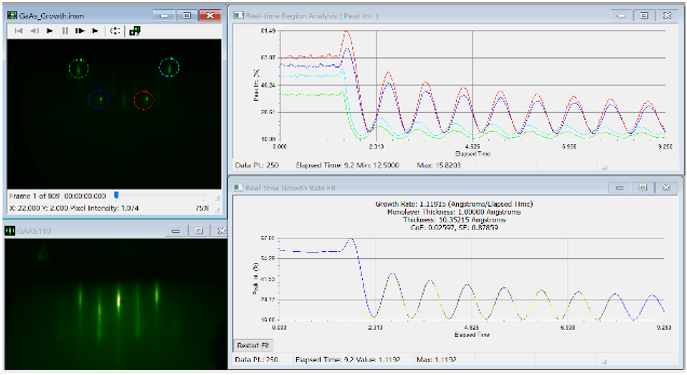
Task: Click the last play arrow in the toolbar
Action: click(95, 31)
